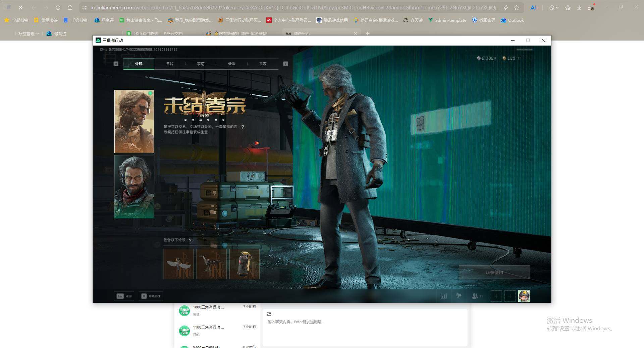This screenshot has width=644, height=348.
Task: Select the crow weapon skin item thumbnail
Action: click(x=211, y=264)
